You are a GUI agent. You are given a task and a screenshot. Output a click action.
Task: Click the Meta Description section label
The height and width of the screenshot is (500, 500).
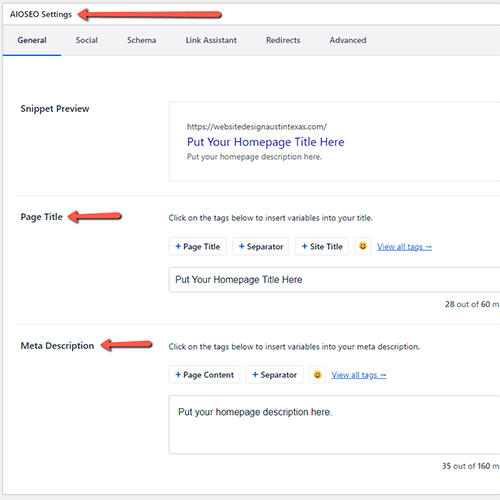[57, 346]
